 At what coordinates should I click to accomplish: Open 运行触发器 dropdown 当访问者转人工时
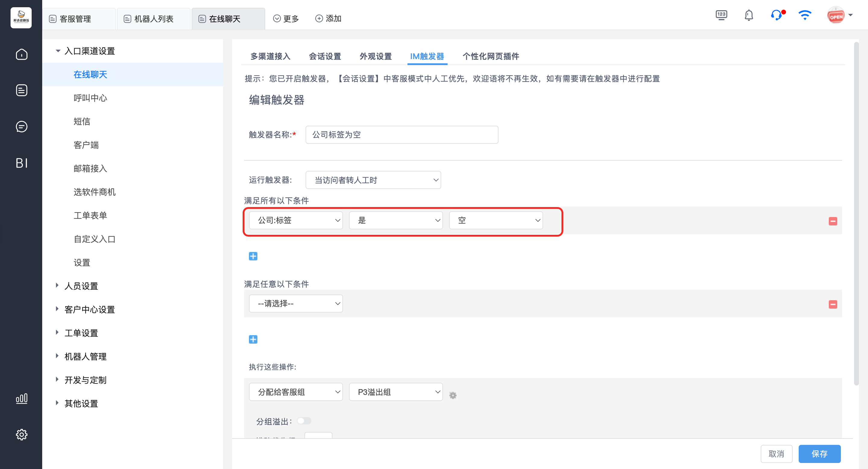coord(373,180)
